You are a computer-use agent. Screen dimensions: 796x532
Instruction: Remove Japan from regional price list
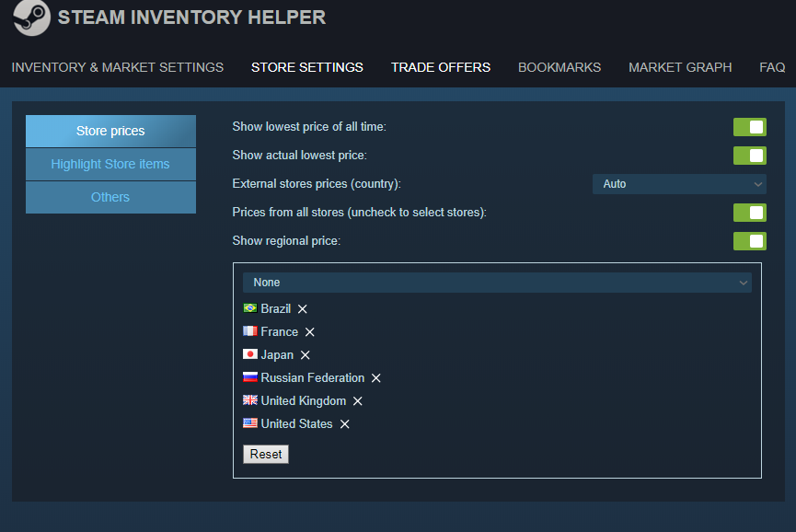(306, 355)
